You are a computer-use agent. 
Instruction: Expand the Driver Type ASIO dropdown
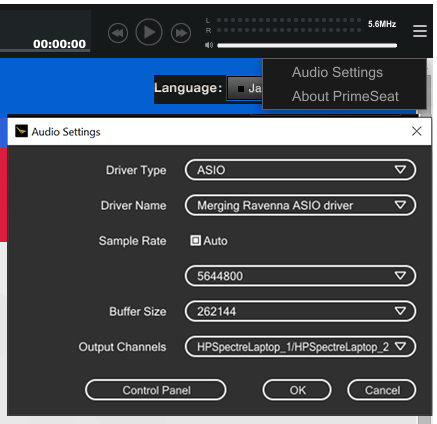click(x=300, y=170)
